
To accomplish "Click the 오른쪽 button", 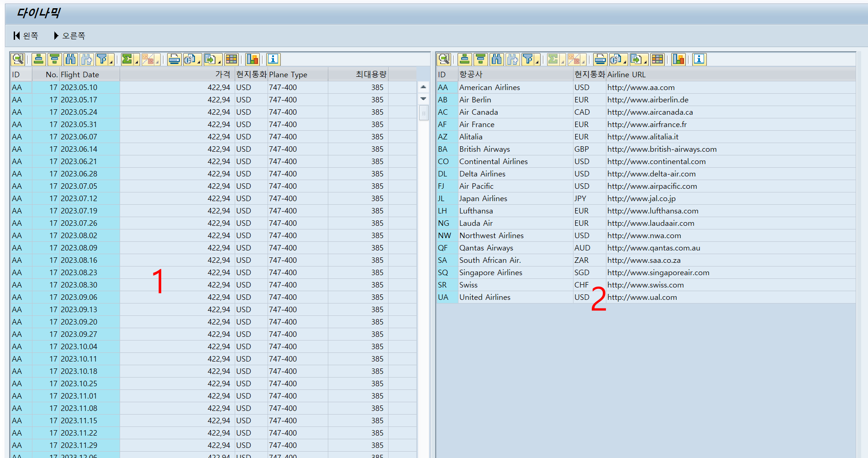I will [x=69, y=36].
